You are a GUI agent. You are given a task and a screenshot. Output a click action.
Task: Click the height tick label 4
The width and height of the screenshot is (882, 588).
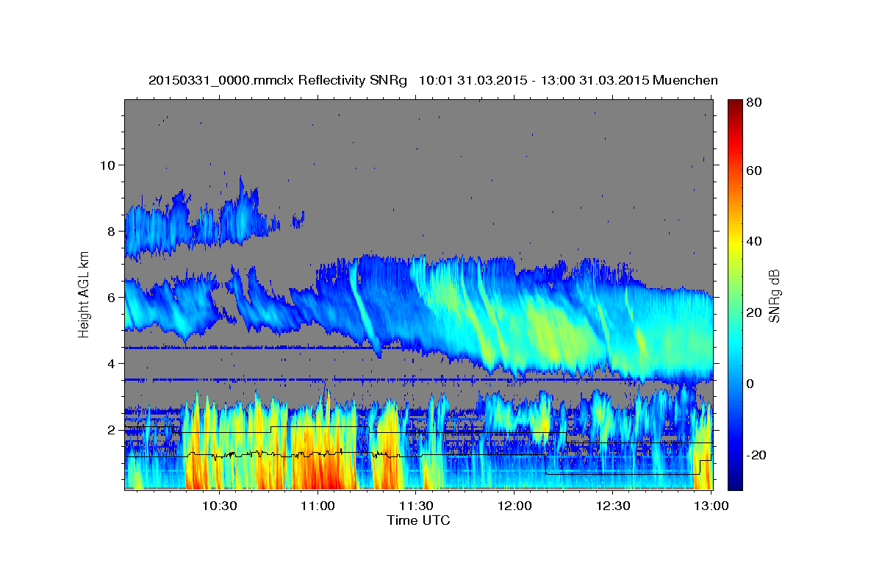[112, 364]
